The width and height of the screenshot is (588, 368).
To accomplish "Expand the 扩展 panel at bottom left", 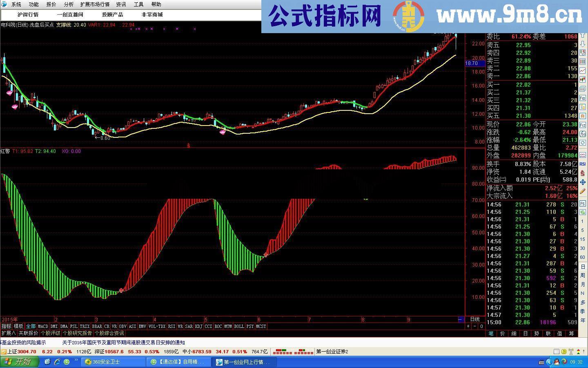I will 9,333.
